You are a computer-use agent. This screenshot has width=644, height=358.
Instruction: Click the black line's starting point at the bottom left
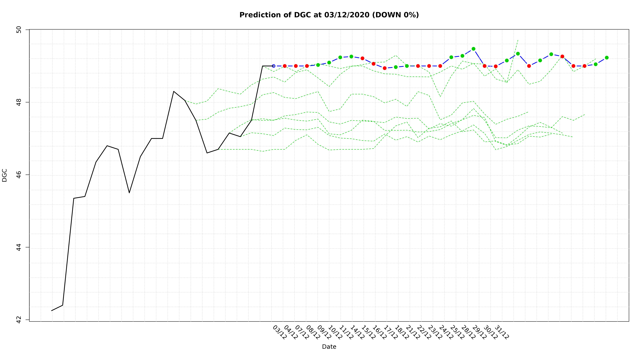coord(52,311)
